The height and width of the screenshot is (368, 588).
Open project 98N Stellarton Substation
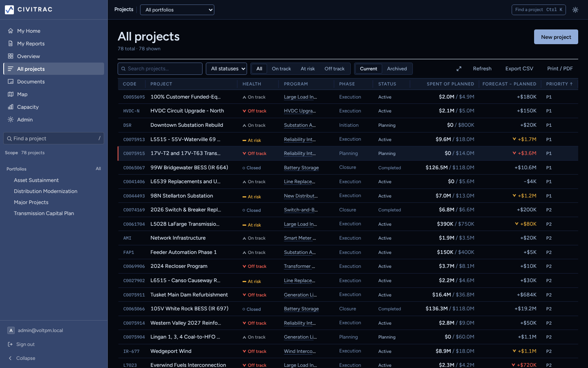coord(182,196)
